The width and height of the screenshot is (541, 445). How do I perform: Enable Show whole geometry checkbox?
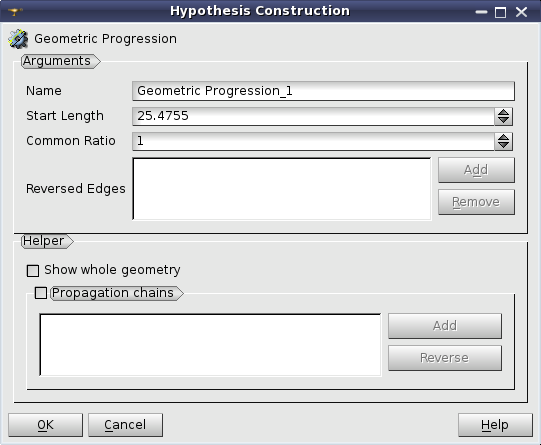click(33, 270)
